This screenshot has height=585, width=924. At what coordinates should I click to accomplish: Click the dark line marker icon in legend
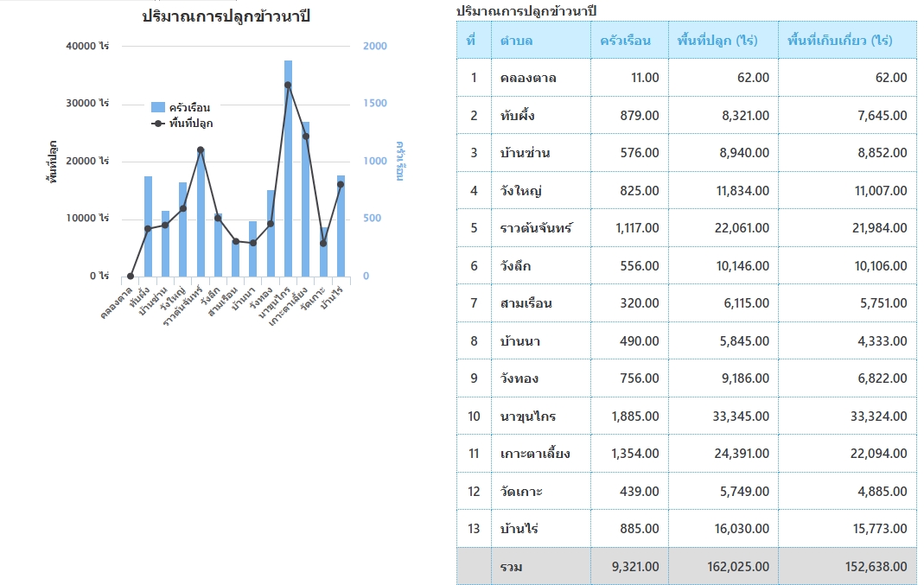(x=157, y=124)
